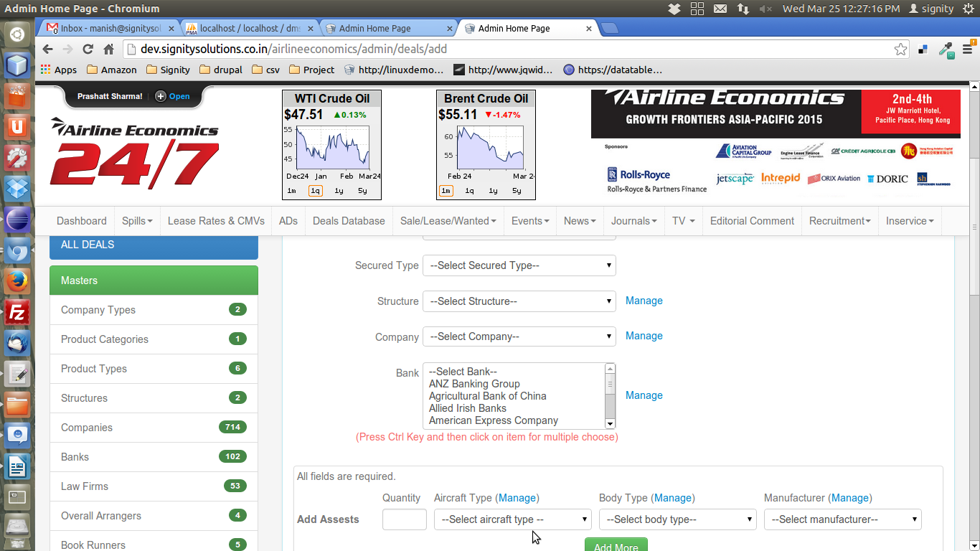Click the browser forward arrow
The height and width of the screenshot is (551, 980).
pos(67,50)
